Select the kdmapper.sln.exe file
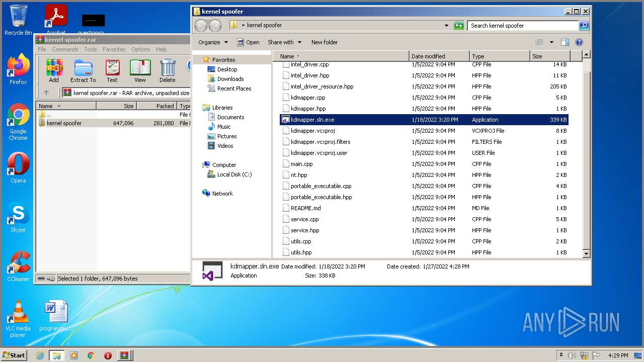The width and height of the screenshot is (644, 362). pyautogui.click(x=425, y=120)
